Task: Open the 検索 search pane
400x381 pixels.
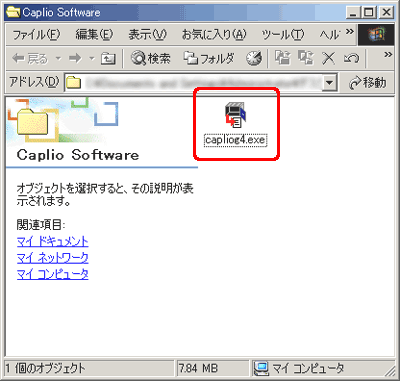Action: pyautogui.click(x=150, y=59)
